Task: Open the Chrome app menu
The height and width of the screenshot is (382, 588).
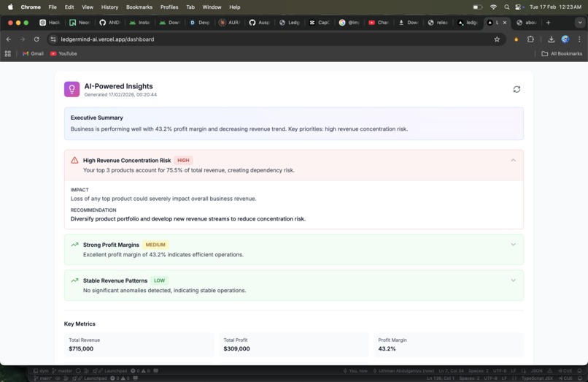Action: click(31, 7)
